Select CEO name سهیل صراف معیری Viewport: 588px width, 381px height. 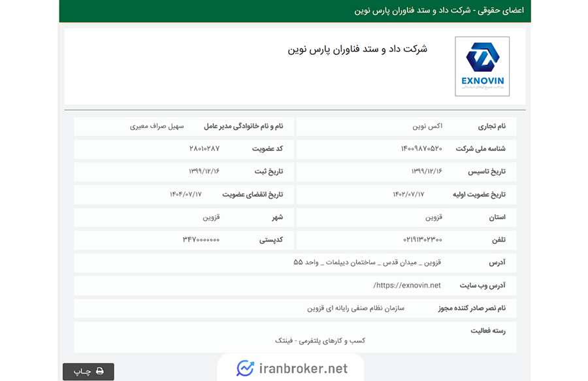pos(157,126)
